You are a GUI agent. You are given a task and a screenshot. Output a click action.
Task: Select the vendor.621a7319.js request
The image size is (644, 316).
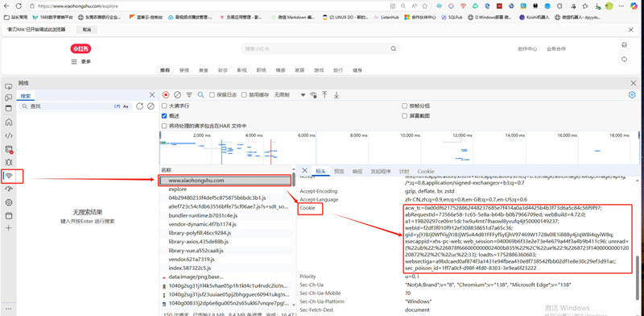tap(225, 260)
